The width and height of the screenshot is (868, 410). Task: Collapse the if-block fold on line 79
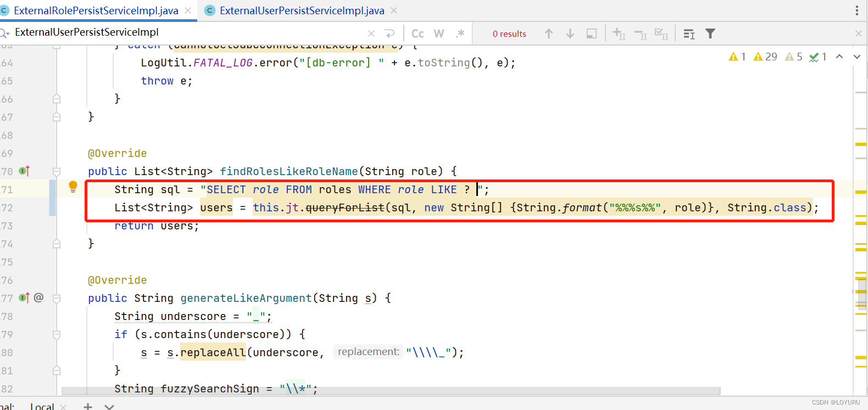pos(57,334)
